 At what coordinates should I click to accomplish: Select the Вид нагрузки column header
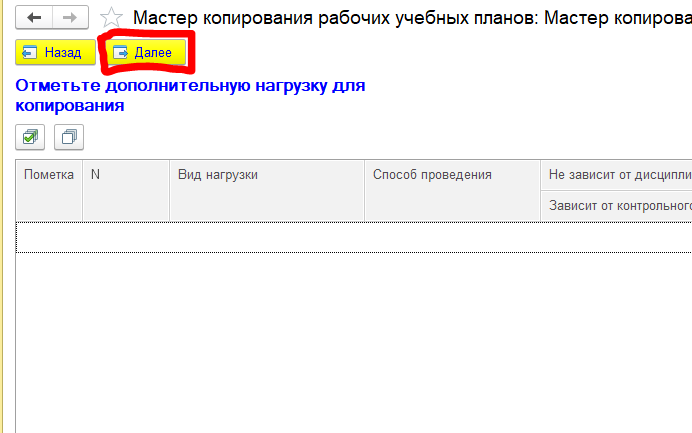point(267,191)
